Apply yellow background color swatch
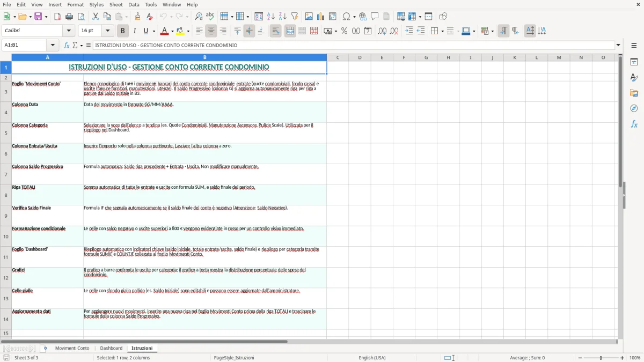 click(181, 31)
